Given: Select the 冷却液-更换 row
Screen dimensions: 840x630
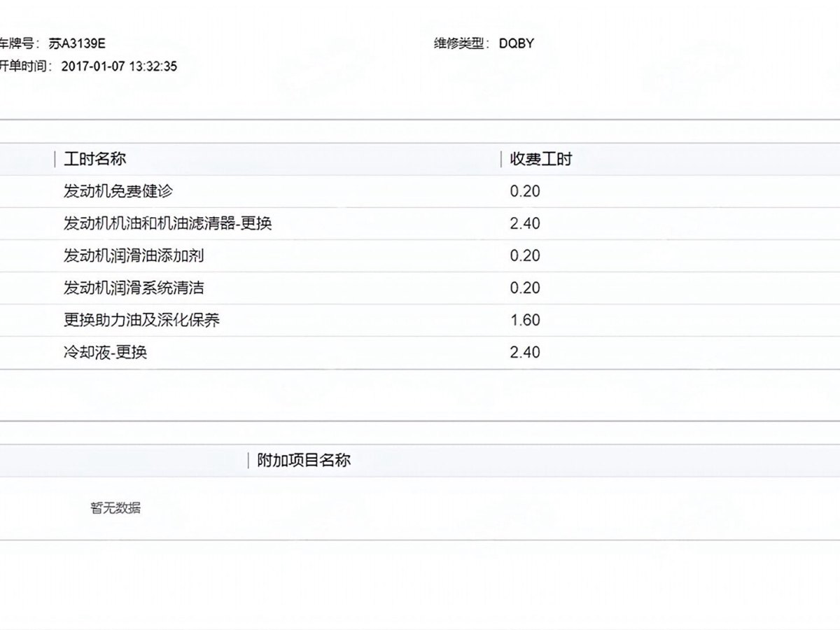Looking at the screenshot, I should (x=105, y=352).
